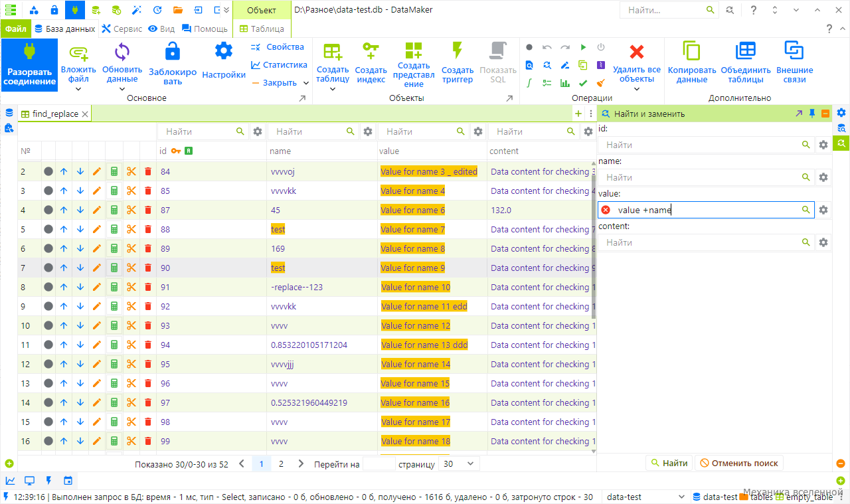This screenshot has height=504, width=850.
Task: Click the orange broom icon in Операции
Action: point(601,83)
